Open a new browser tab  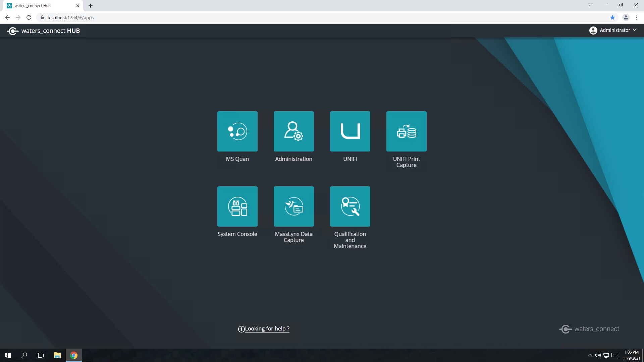pos(91,6)
